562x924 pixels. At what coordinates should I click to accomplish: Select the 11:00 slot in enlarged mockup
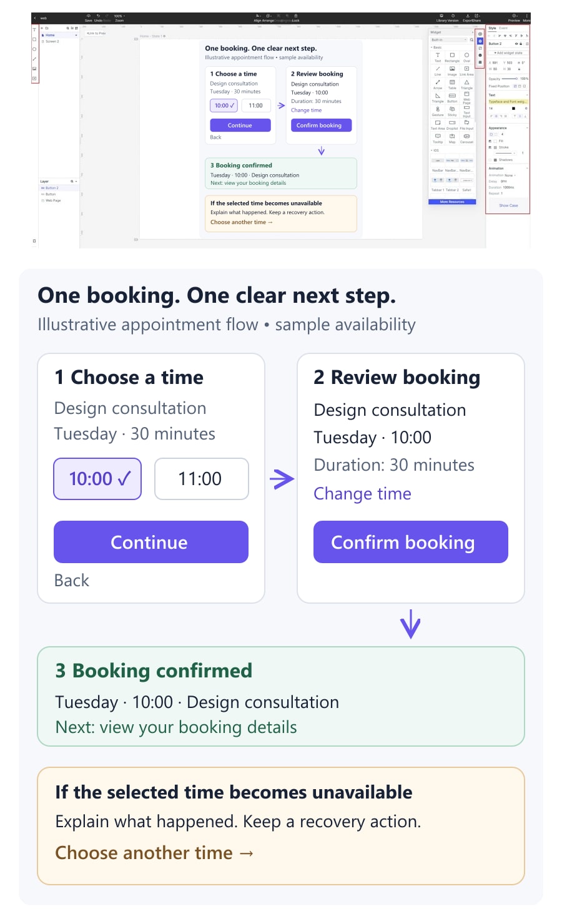202,479
